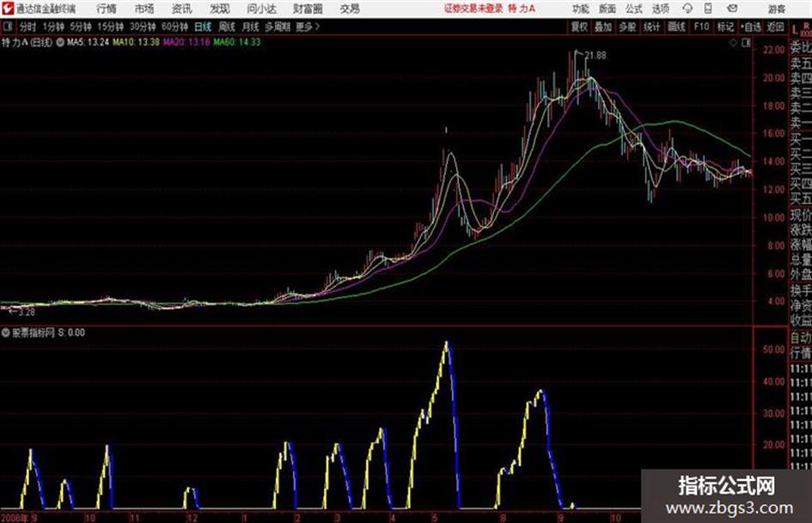This screenshot has height=523, width=812.
Task: Click the 2006年 date axis label
Action: 15,518
